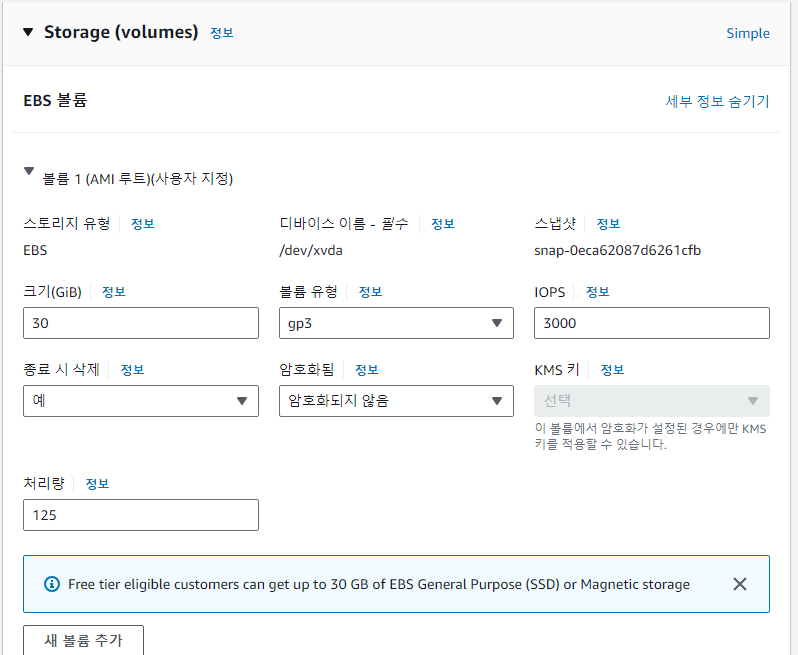The height and width of the screenshot is (655, 798).
Task: Click the info icon in Free tier banner
Action: tap(52, 584)
